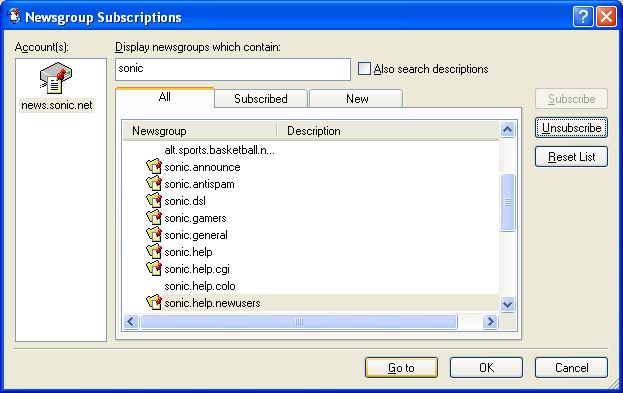Click the Reset List button
Screen dimensions: 623x393
[571, 157]
